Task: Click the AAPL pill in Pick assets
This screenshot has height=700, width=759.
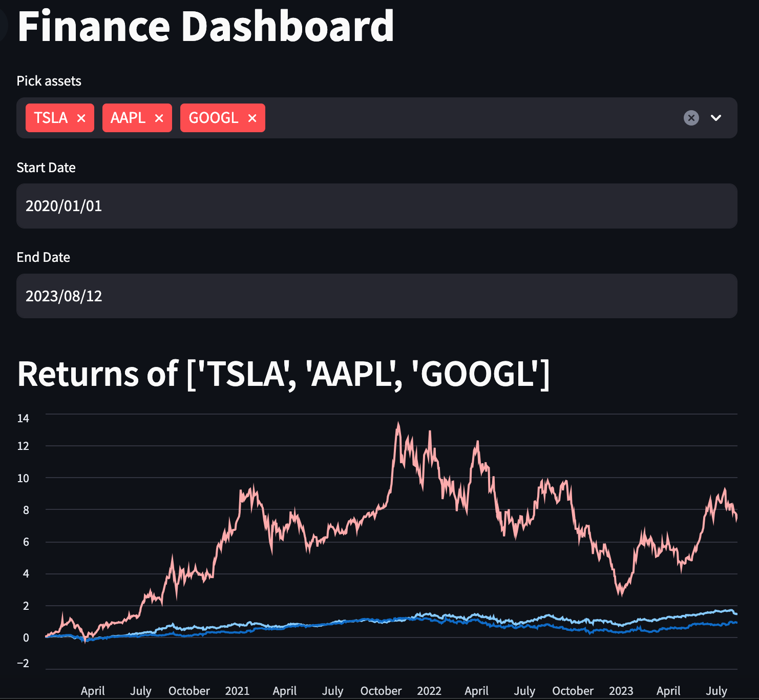Action: pyautogui.click(x=128, y=118)
